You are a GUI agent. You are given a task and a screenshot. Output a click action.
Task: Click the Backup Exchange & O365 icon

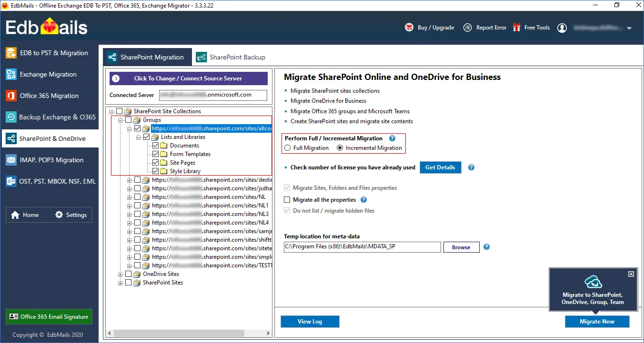pos(11,117)
